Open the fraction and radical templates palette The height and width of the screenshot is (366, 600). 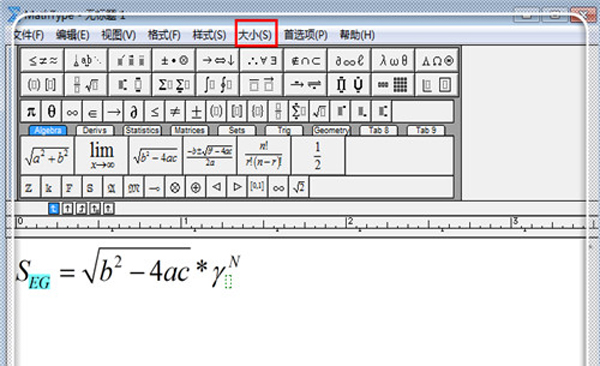pyautogui.click(x=86, y=84)
